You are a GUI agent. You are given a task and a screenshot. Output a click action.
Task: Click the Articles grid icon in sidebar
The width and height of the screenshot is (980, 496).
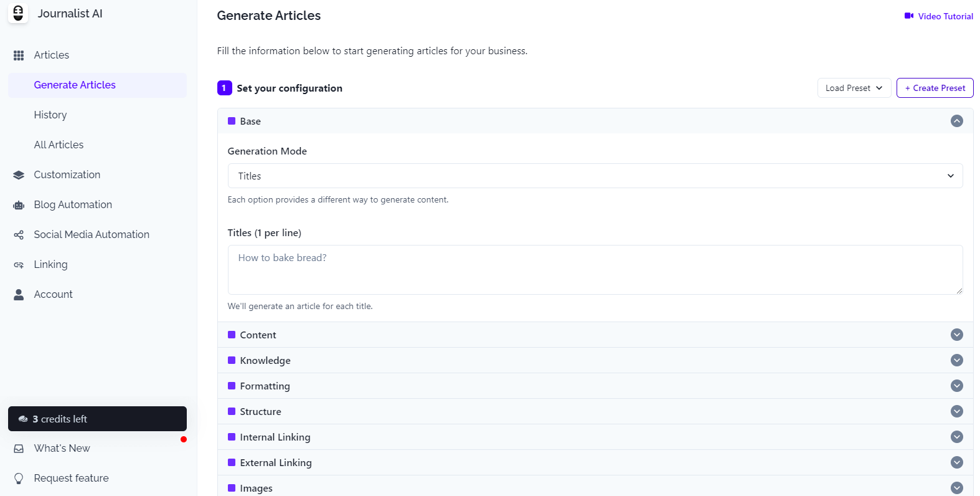(x=19, y=55)
